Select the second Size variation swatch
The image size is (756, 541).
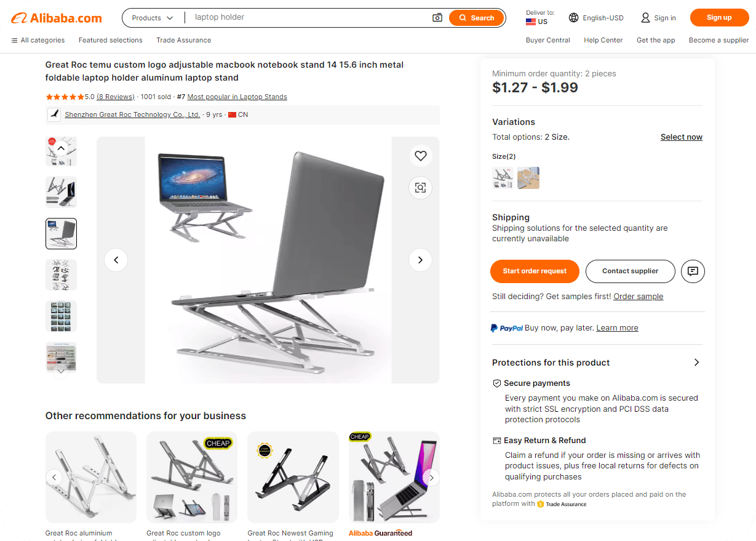[x=528, y=178]
